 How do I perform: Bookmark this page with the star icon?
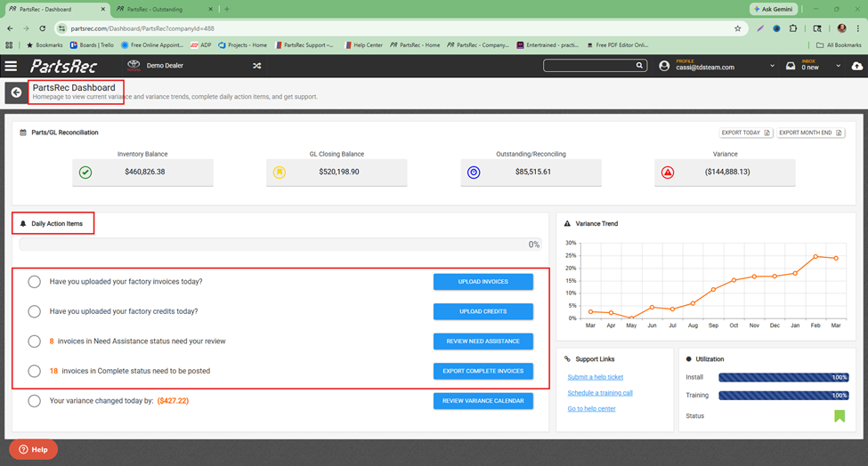click(737, 28)
